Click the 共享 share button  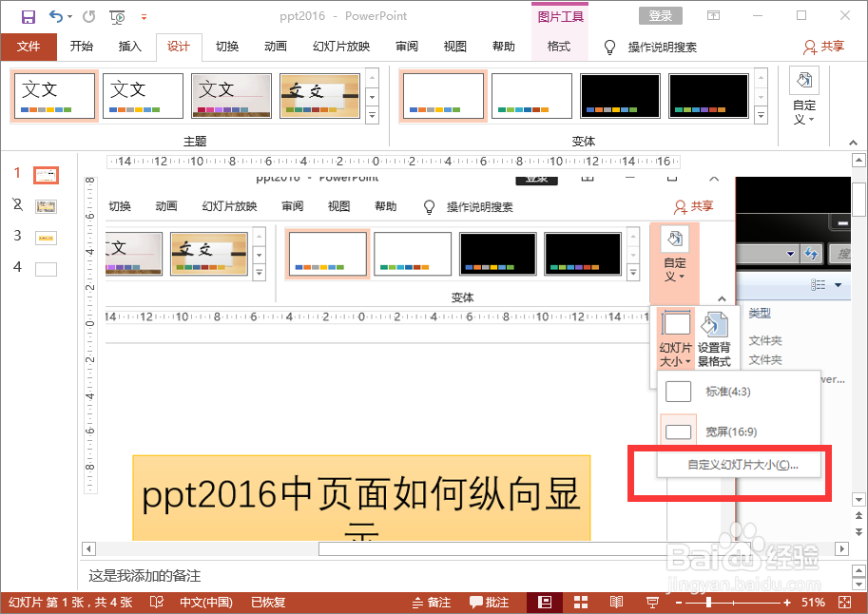(x=823, y=47)
